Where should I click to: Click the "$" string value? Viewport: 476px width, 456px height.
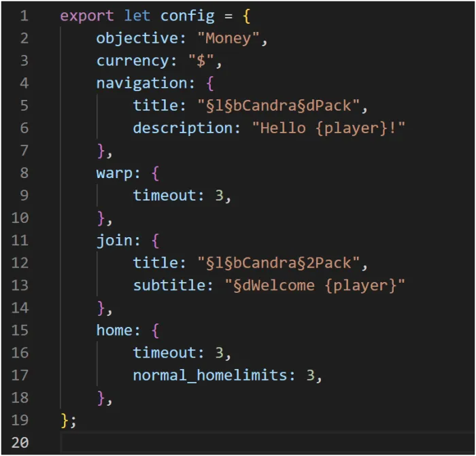[201, 60]
